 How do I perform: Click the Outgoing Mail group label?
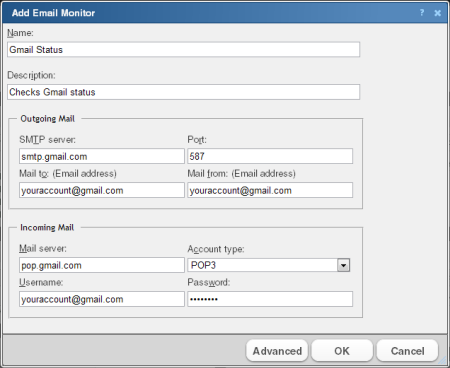click(48, 119)
